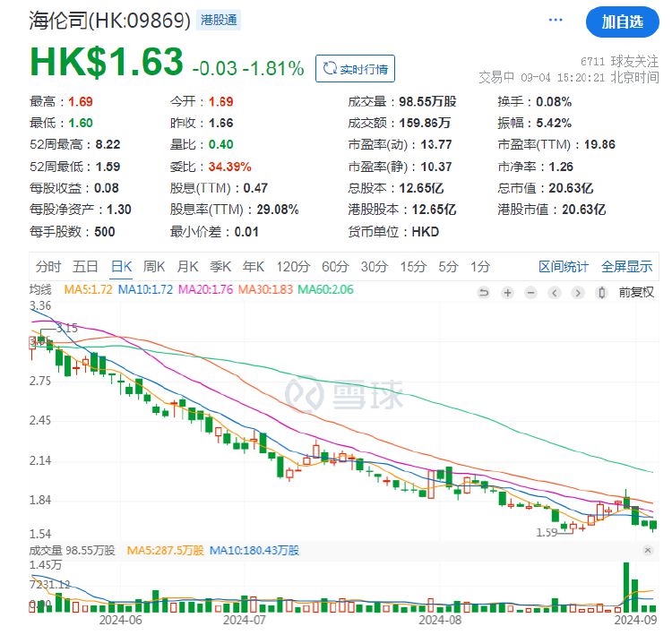Switch to the 1分 chart tab
This screenshot has height=635, width=672.
pos(480,267)
